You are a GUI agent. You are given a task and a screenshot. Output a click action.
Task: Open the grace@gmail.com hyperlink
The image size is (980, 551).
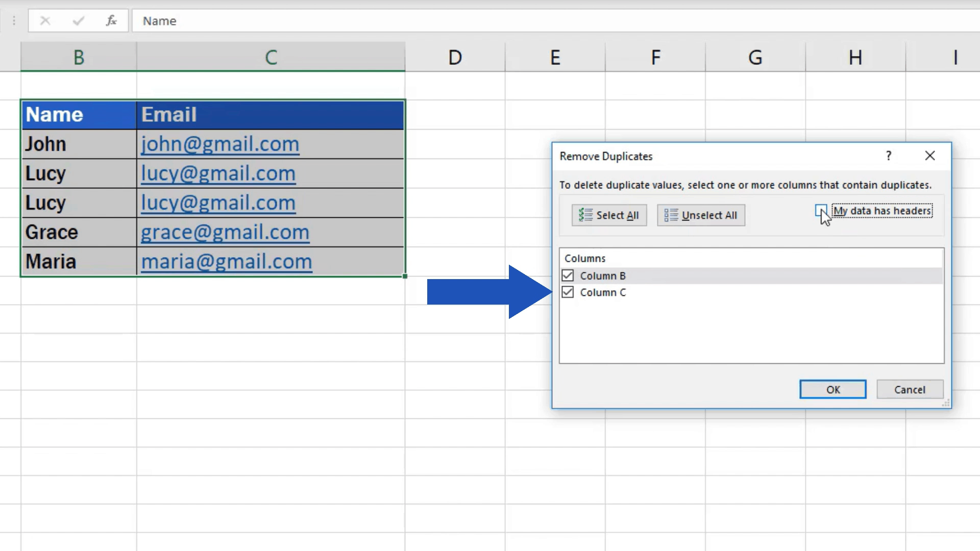pyautogui.click(x=225, y=232)
